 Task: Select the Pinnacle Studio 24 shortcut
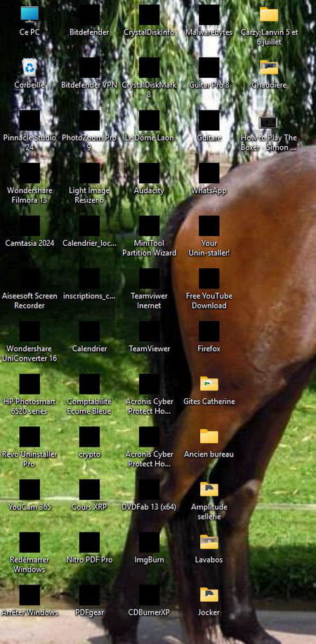point(29,120)
